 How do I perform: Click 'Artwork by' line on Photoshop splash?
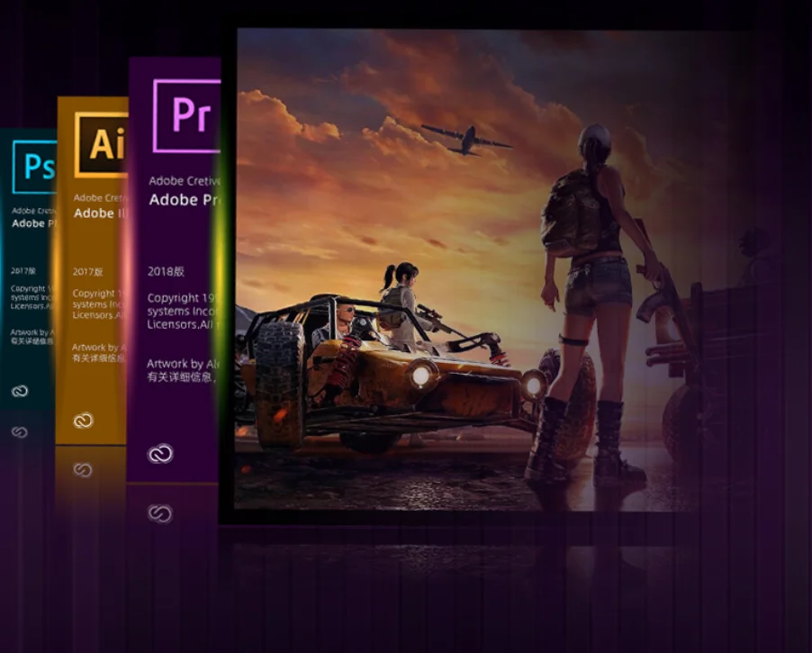(32, 332)
